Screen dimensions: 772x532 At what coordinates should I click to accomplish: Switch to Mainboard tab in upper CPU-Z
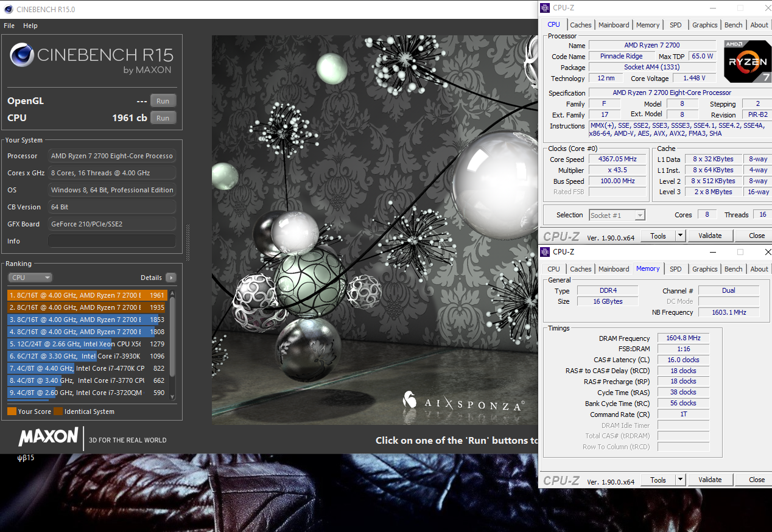click(x=614, y=25)
